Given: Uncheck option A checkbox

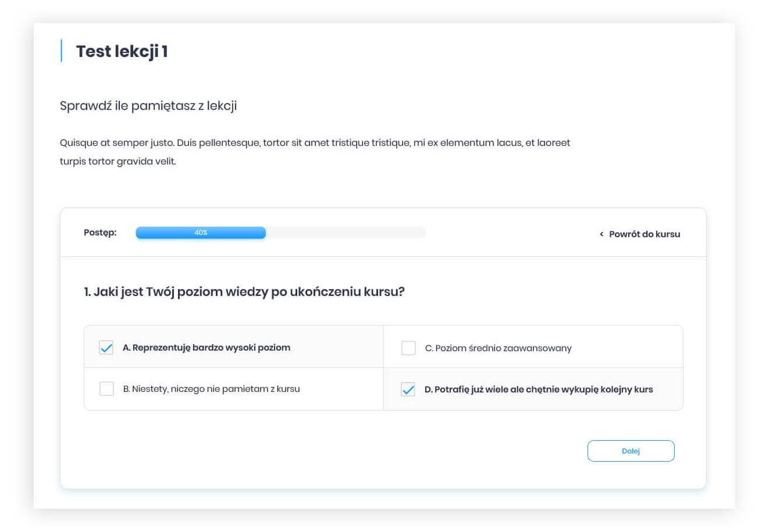Looking at the screenshot, I should point(106,348).
